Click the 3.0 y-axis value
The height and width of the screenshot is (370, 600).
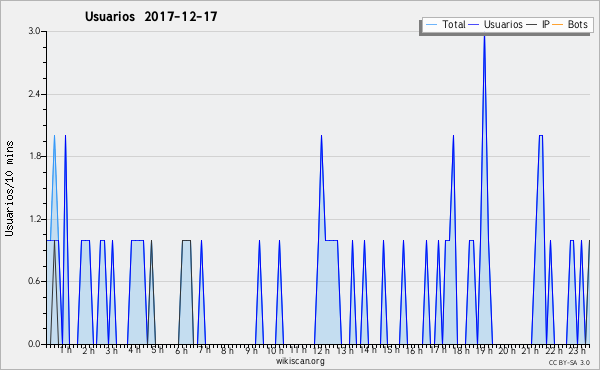click(x=34, y=31)
